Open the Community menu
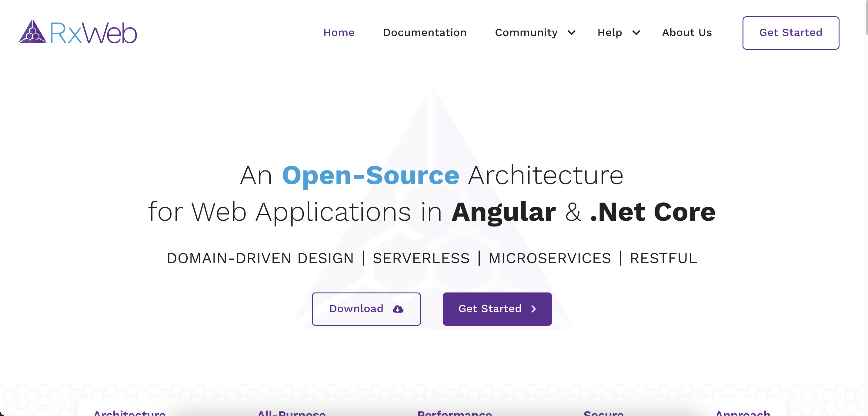Image resolution: width=868 pixels, height=416 pixels. click(x=526, y=33)
